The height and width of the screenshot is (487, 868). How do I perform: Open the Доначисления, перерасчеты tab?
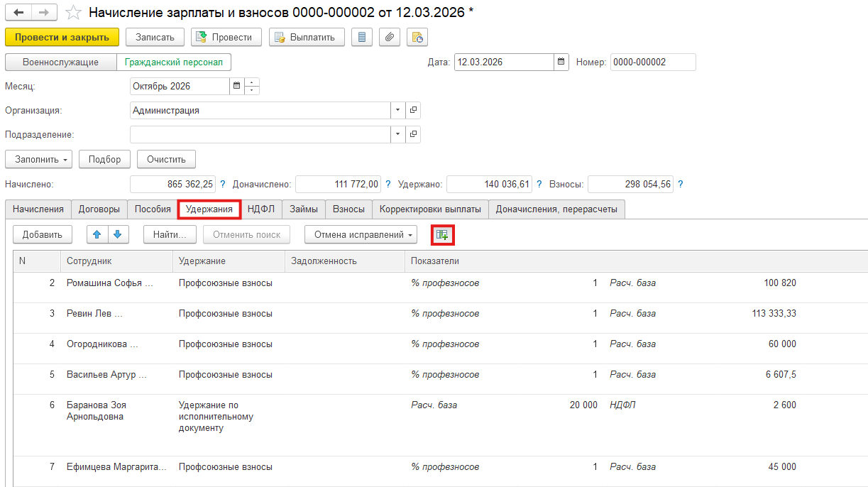point(557,209)
